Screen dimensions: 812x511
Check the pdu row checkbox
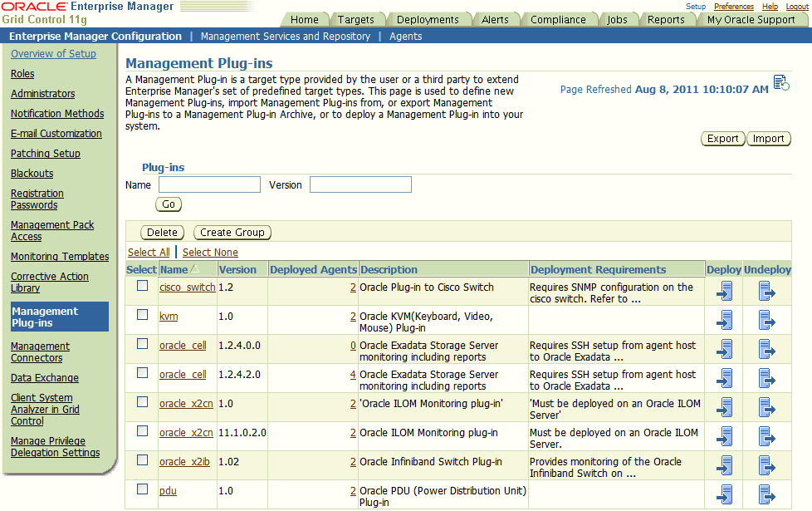143,489
